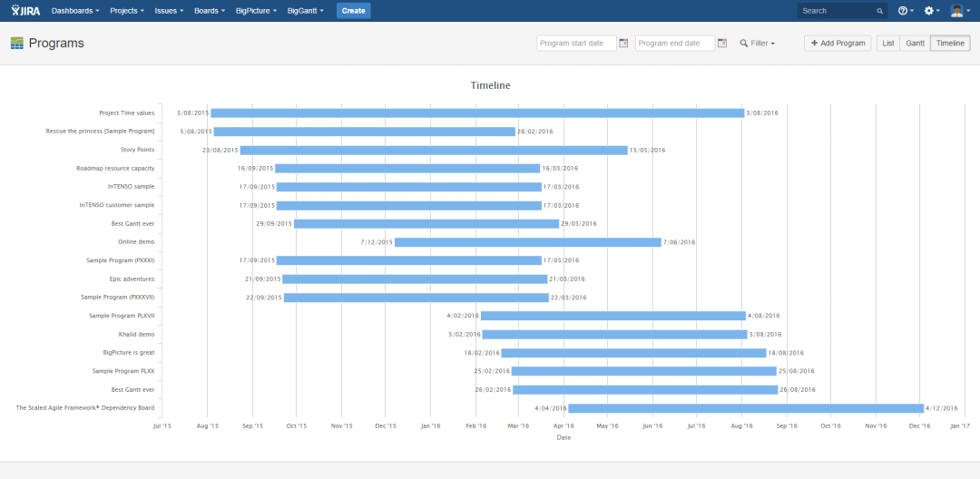Switch to the Gantt view

coord(915,43)
